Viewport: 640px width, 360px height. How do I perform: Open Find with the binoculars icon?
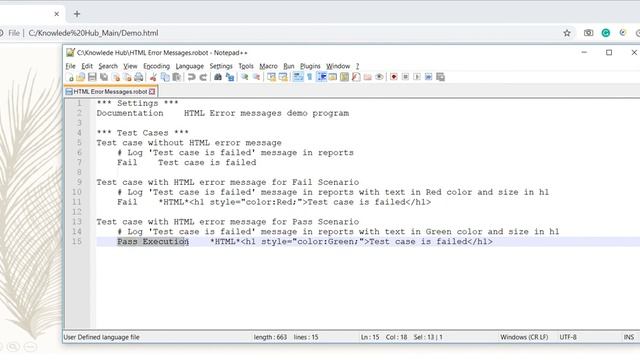(218, 77)
